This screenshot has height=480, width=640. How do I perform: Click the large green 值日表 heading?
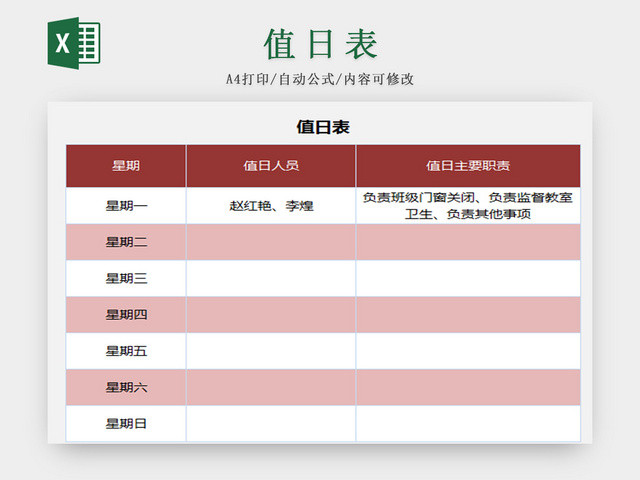[321, 44]
